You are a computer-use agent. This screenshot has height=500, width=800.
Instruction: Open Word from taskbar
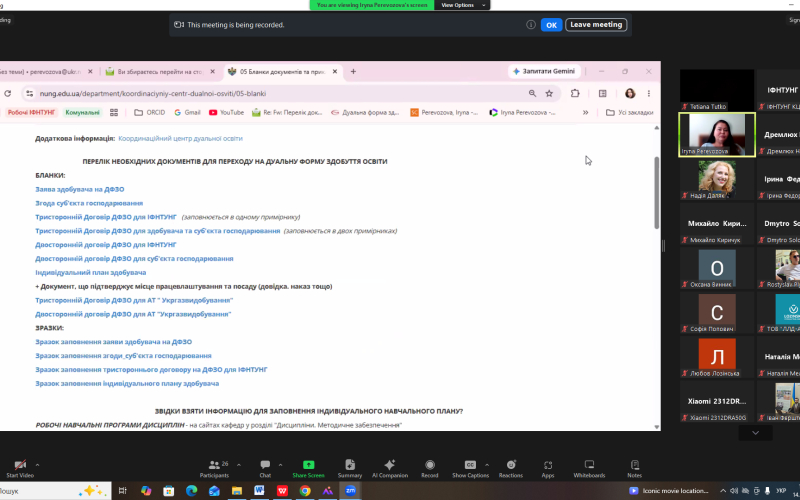tap(259, 491)
